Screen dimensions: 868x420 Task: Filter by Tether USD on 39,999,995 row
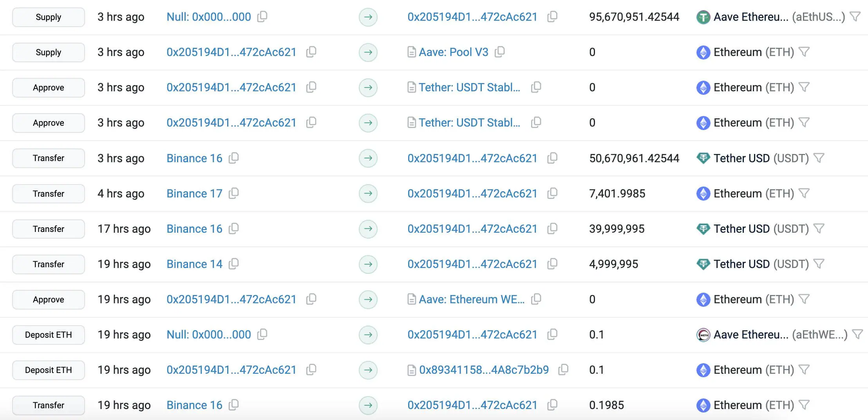click(x=819, y=229)
